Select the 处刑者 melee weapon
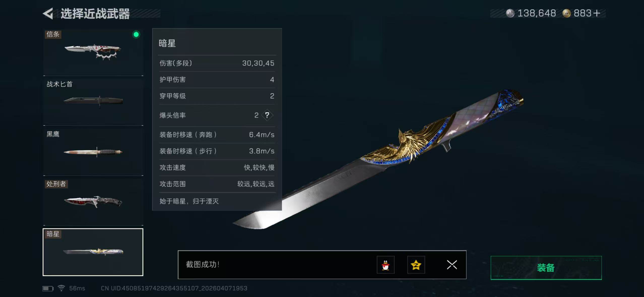 click(93, 202)
